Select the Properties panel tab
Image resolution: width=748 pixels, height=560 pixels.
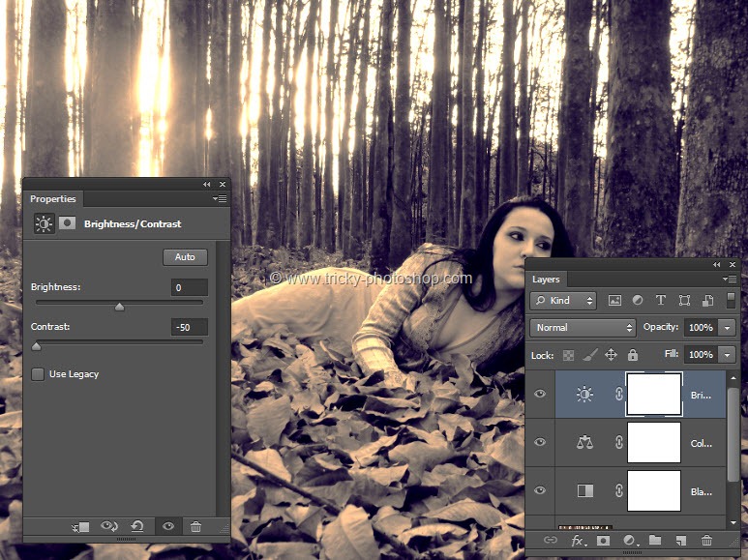coord(53,199)
